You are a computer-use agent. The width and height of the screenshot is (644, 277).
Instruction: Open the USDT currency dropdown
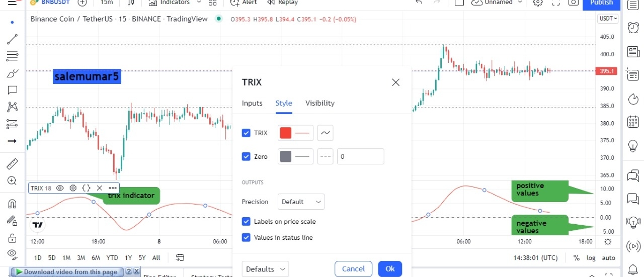point(608,19)
